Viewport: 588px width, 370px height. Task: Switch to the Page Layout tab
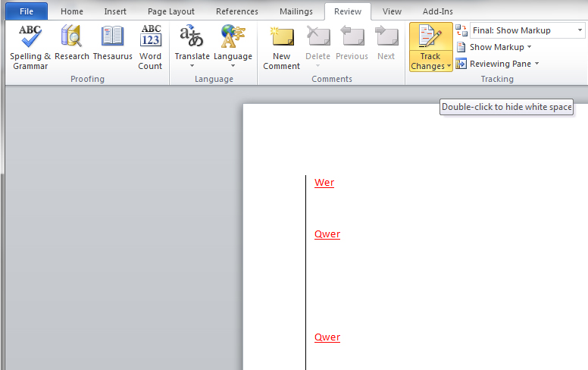(171, 11)
